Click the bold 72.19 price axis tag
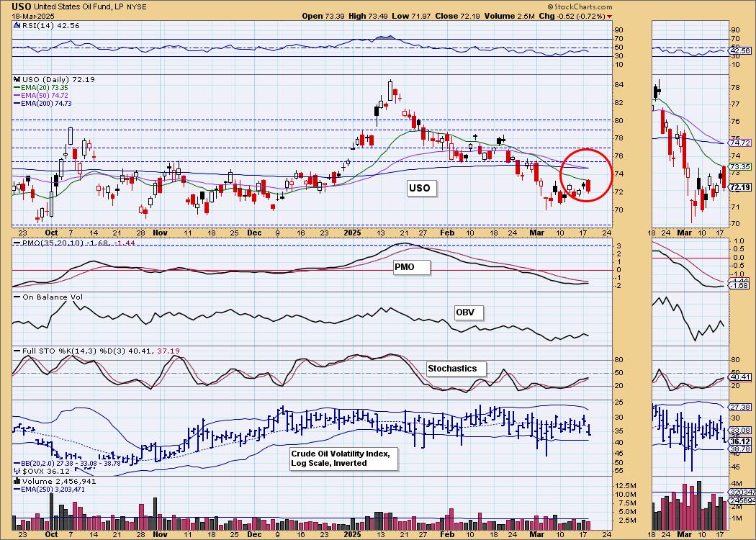Screen dimensions: 756x540 pyautogui.click(x=741, y=187)
